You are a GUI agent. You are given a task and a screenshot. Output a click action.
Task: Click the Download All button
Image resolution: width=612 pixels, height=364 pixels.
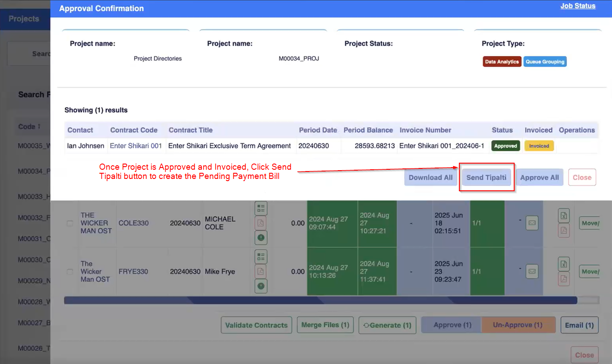(430, 178)
